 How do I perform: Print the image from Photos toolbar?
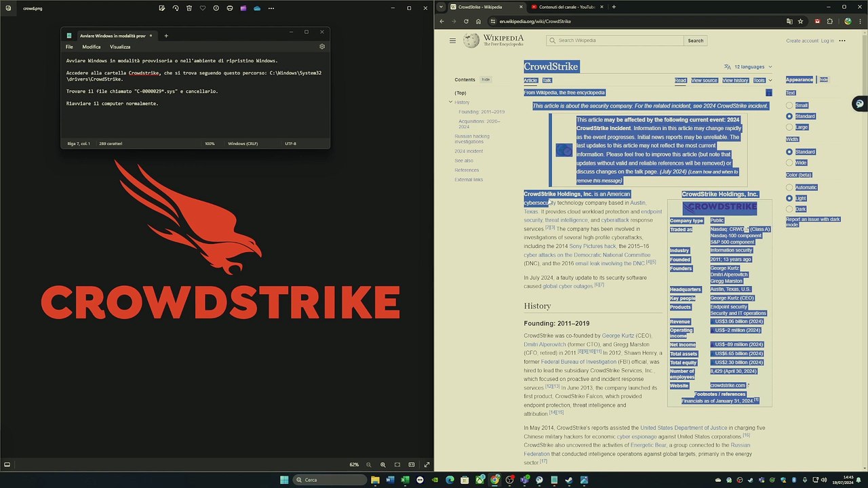coord(230,8)
